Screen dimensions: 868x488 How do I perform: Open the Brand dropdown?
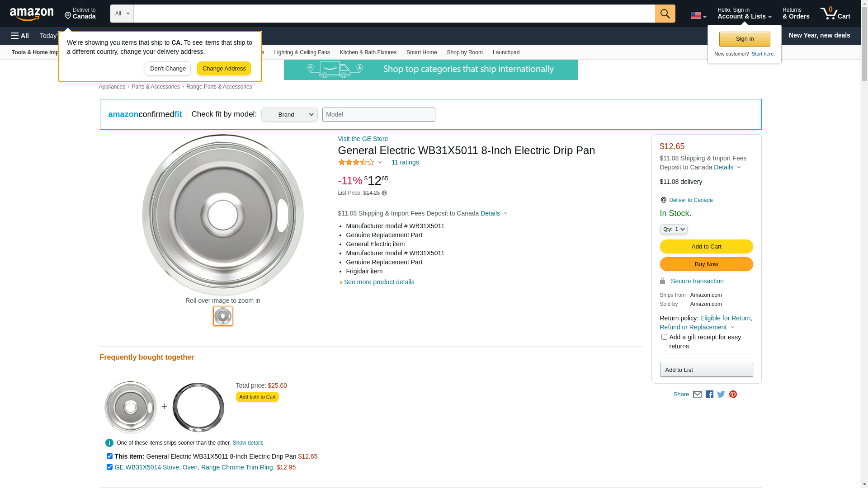point(289,114)
